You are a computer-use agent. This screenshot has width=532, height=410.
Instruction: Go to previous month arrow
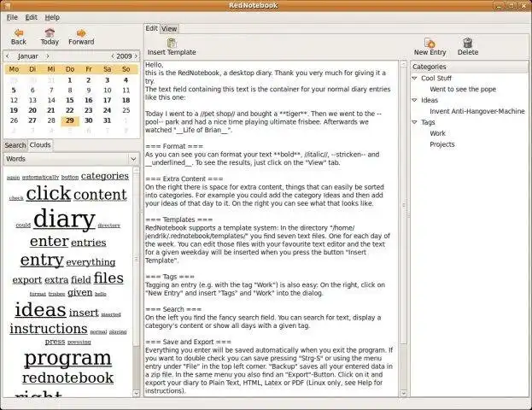pos(8,56)
